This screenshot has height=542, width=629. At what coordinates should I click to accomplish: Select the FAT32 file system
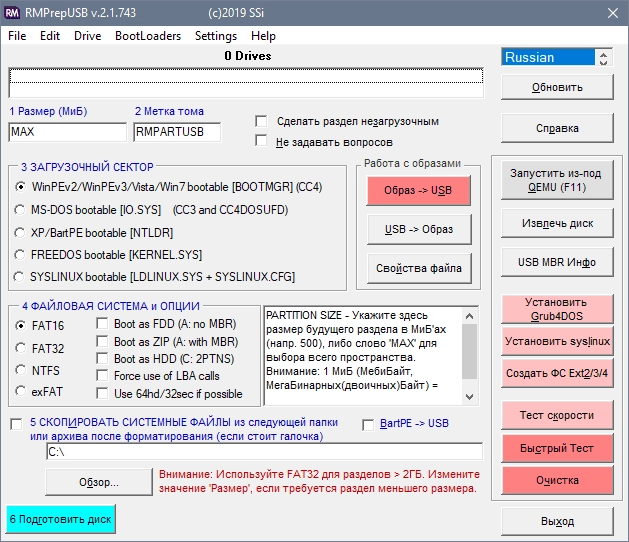(x=20, y=348)
